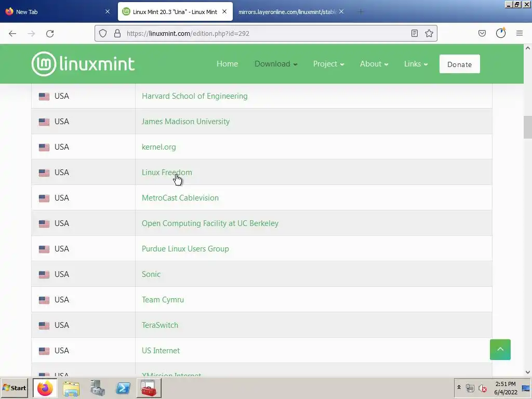Click the taskbar clock showing 2:51 PM
The width and height of the screenshot is (532, 399).
point(506,388)
